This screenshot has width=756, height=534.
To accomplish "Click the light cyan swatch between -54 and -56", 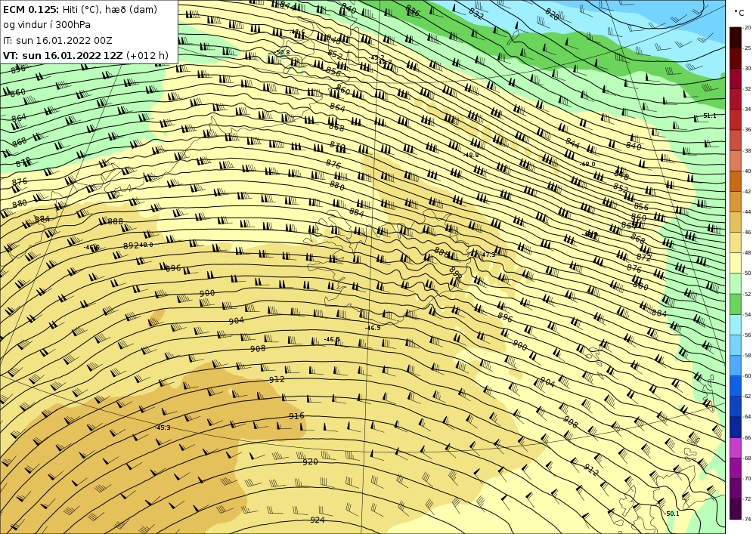I will tap(736, 325).
